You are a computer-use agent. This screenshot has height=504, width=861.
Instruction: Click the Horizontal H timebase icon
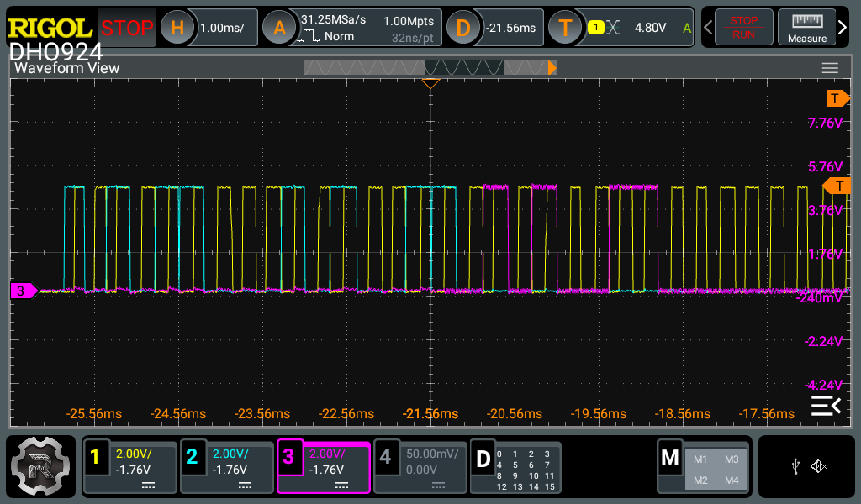click(x=177, y=28)
